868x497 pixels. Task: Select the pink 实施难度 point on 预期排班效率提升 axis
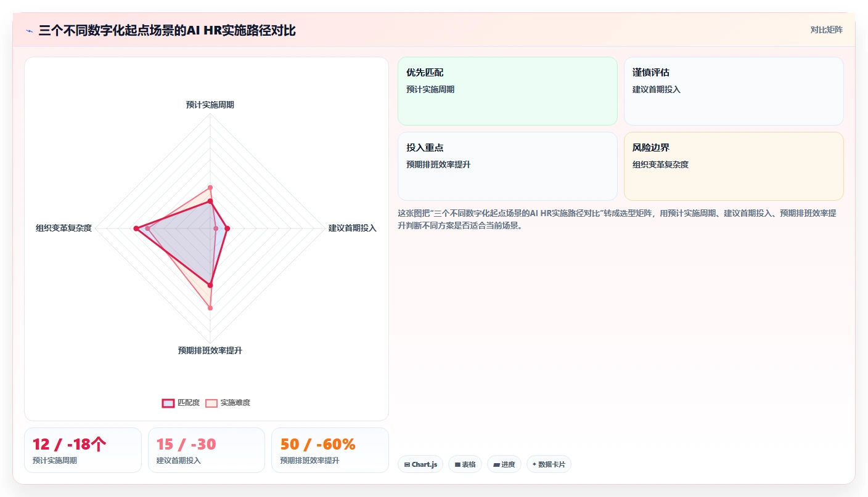210,308
